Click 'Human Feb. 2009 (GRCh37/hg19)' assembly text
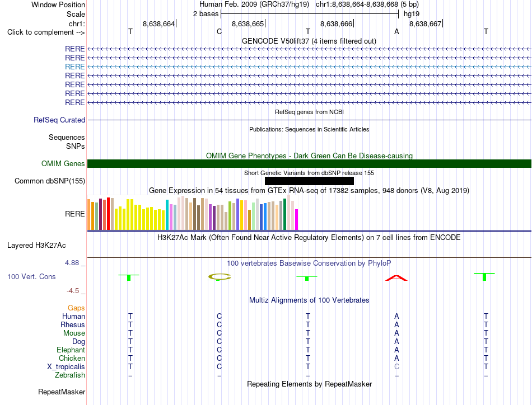The image size is (532, 405). click(254, 4)
